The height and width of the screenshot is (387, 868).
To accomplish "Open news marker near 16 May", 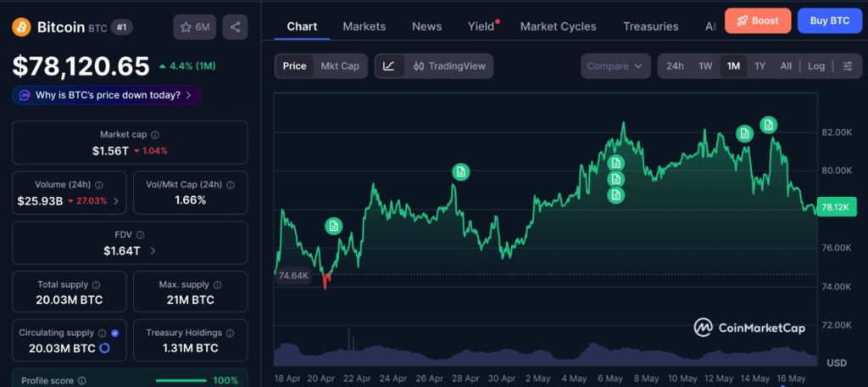I will (x=768, y=125).
